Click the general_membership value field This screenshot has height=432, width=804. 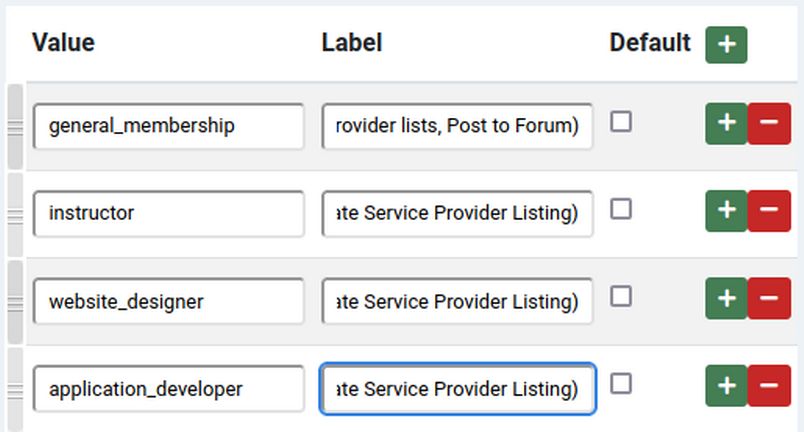click(x=168, y=126)
